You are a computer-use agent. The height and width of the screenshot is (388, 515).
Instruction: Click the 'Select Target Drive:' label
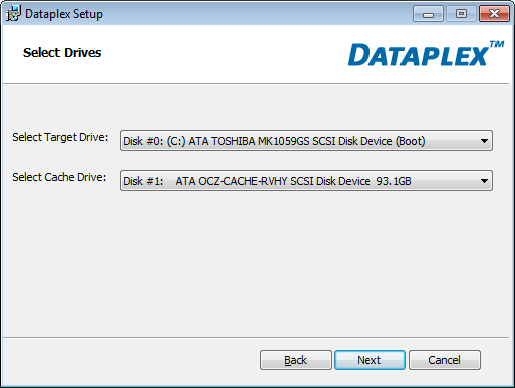pos(60,137)
